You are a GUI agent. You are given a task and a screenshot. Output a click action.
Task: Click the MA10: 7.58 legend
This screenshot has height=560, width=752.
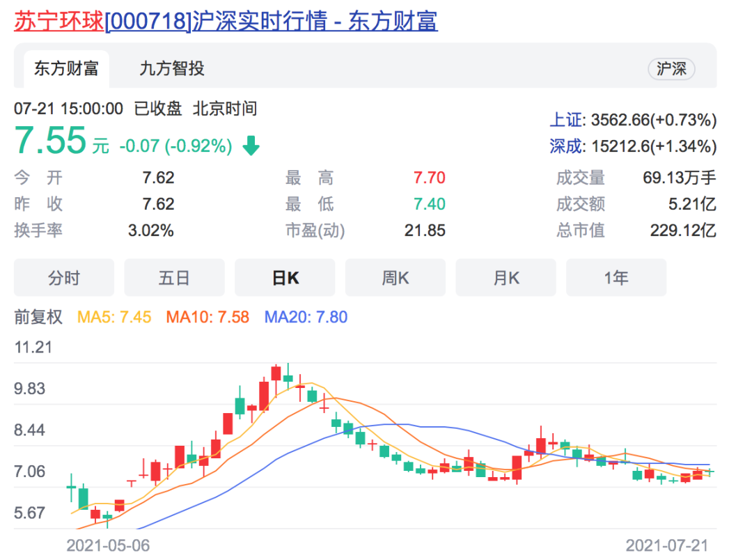tap(207, 317)
